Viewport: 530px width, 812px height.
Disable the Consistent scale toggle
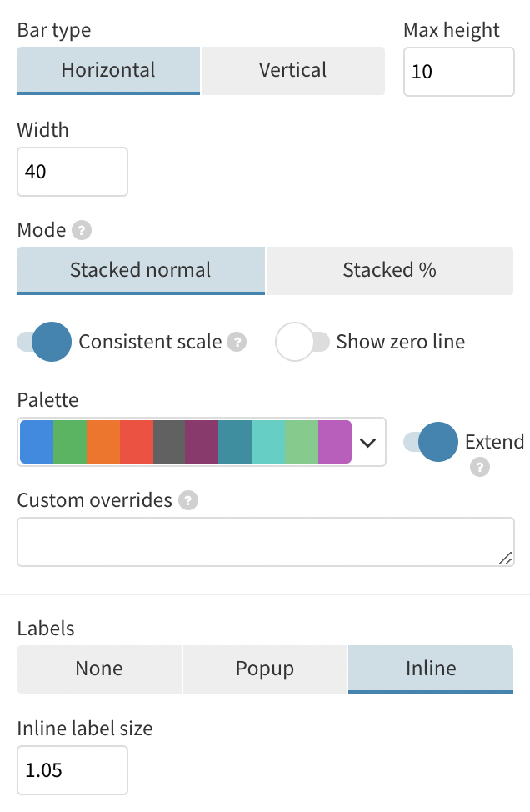click(43, 342)
